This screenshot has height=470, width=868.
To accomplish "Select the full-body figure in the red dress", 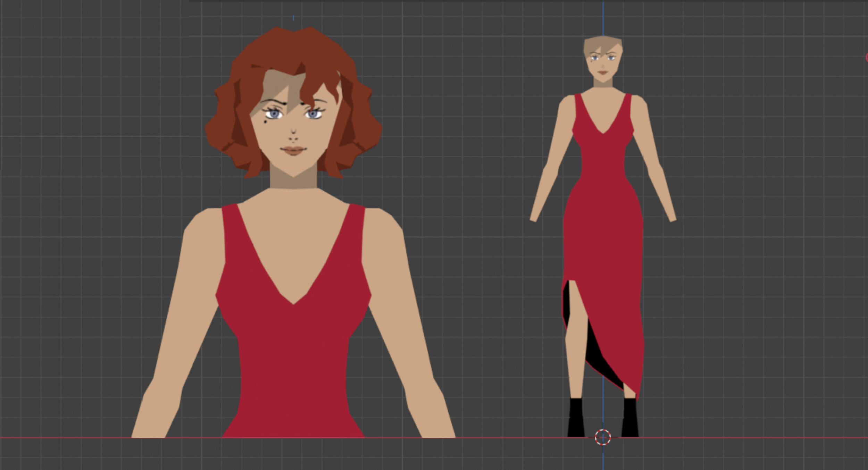I will (603, 236).
